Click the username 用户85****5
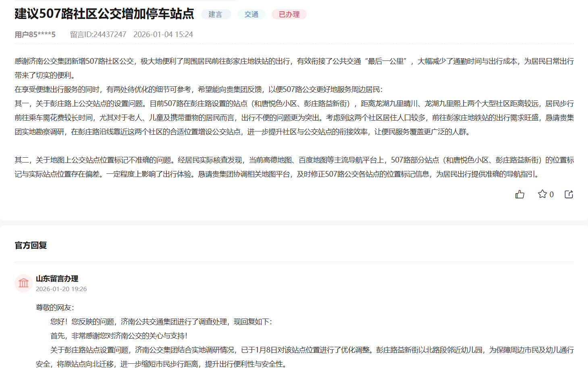The height and width of the screenshot is (371, 588). [x=35, y=34]
